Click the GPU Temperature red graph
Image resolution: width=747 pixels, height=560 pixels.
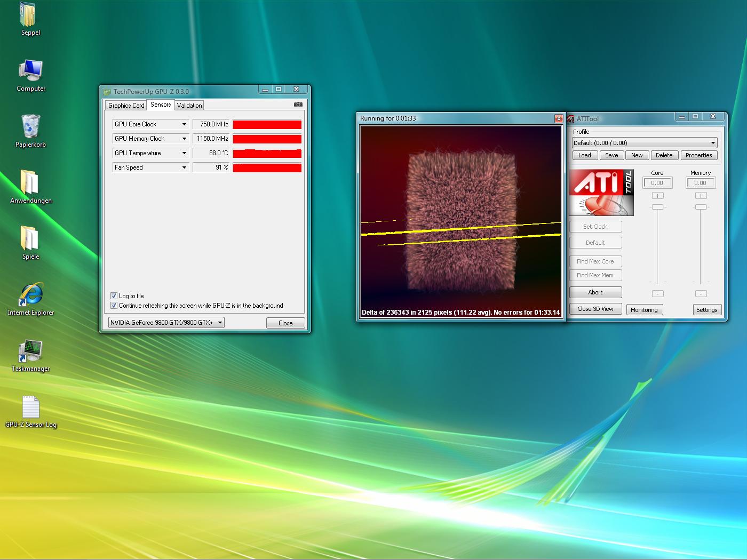(267, 153)
